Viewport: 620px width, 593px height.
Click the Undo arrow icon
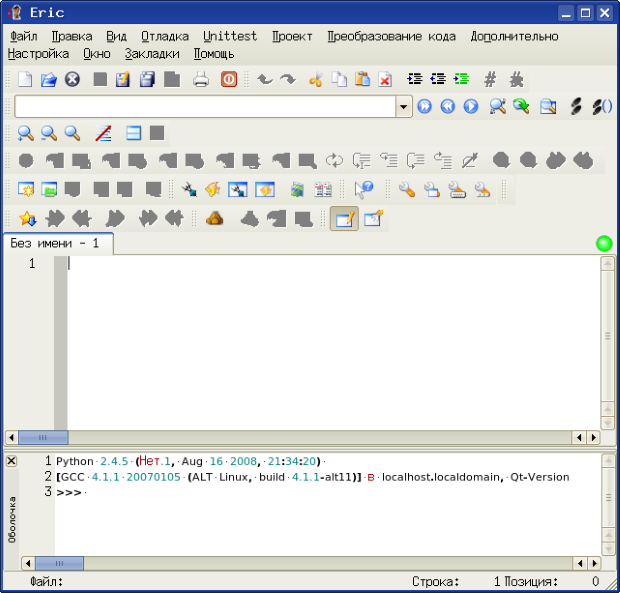pyautogui.click(x=264, y=80)
